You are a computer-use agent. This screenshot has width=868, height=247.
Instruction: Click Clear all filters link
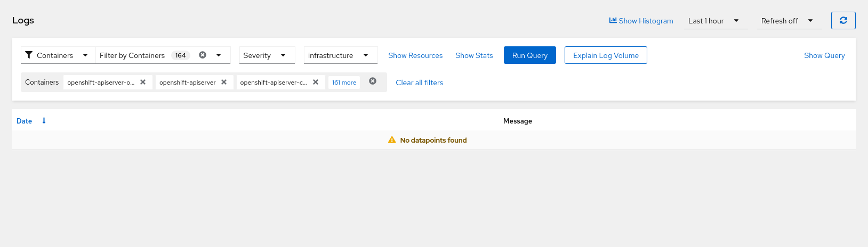[x=419, y=83]
